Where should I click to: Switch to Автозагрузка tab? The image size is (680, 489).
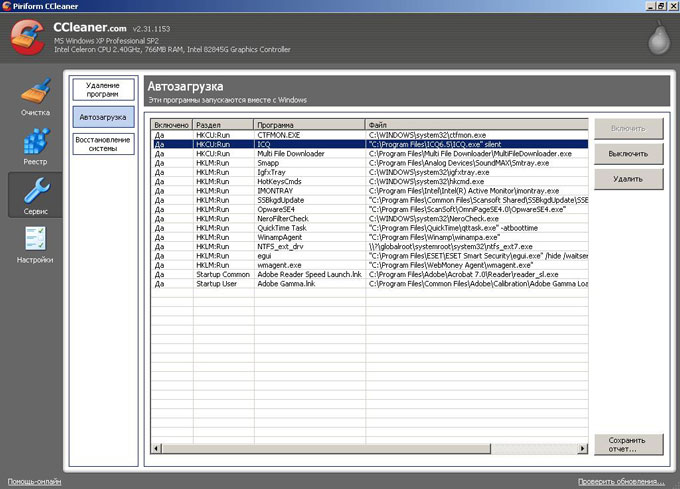pyautogui.click(x=103, y=117)
